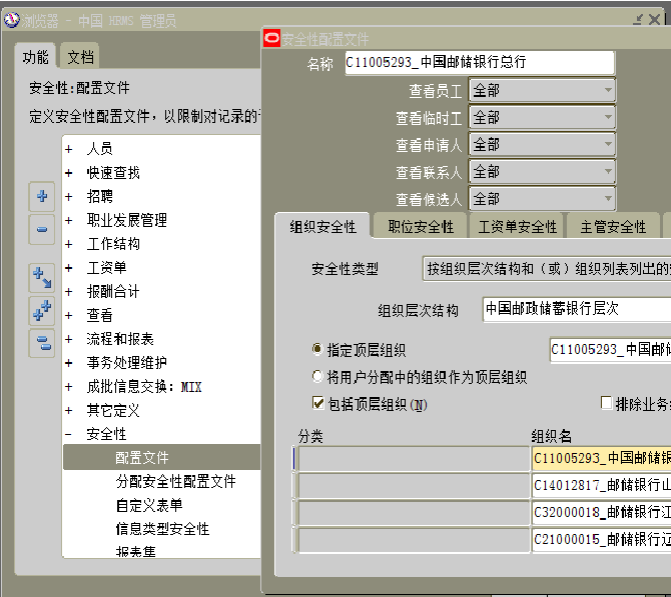Expand the 其它定义 tree node

tap(68, 410)
